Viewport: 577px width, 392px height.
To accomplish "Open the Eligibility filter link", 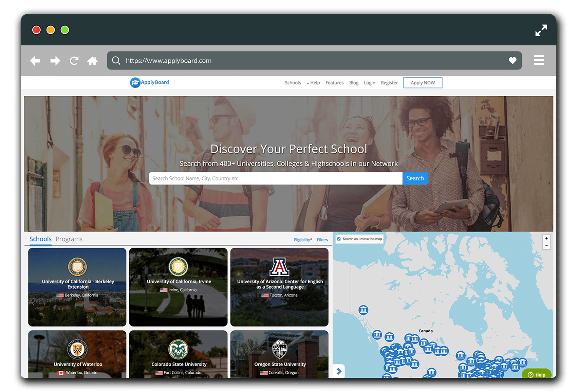I will click(303, 240).
